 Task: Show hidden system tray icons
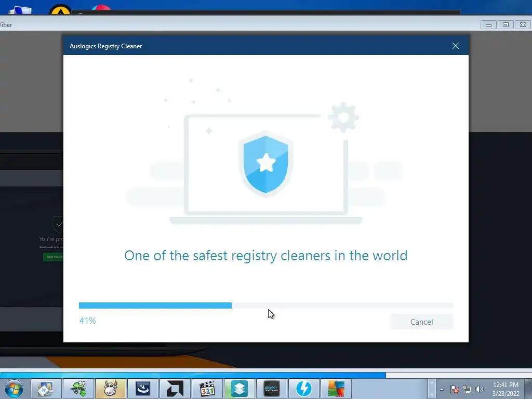[x=442, y=389]
